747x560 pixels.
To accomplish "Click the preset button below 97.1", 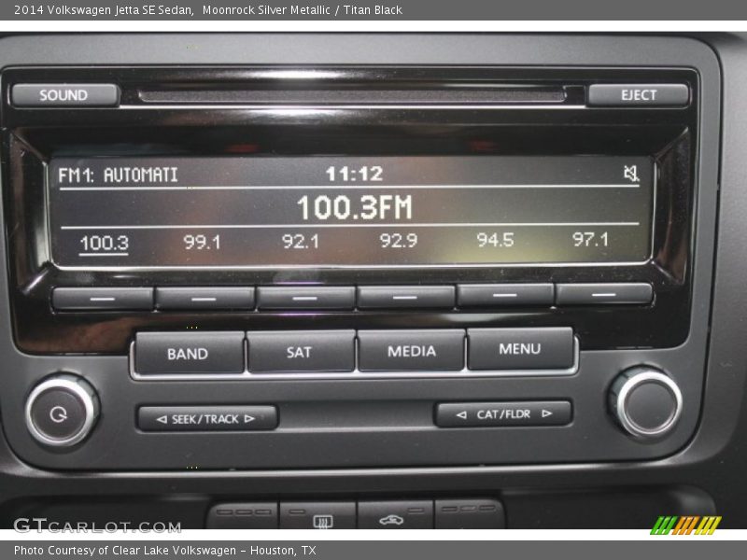I will pos(604,294).
